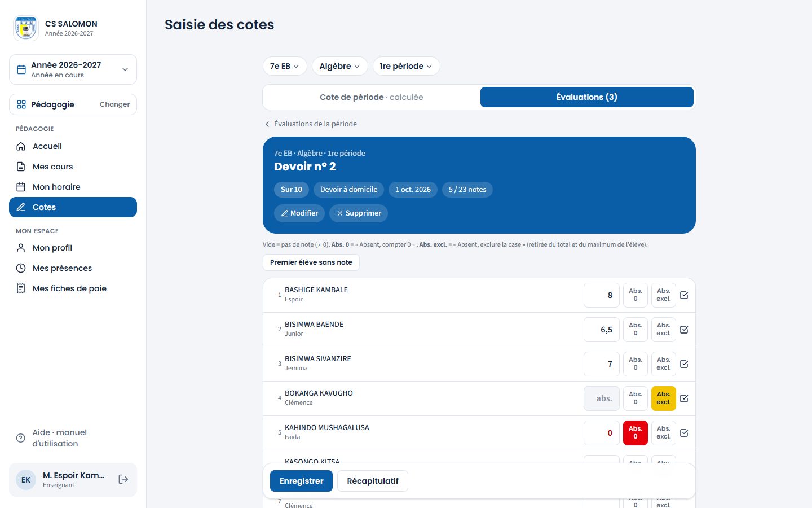Screen dimensions: 812x508
Task: Click Supprimer on Devoir n° 2
Action: tap(359, 213)
